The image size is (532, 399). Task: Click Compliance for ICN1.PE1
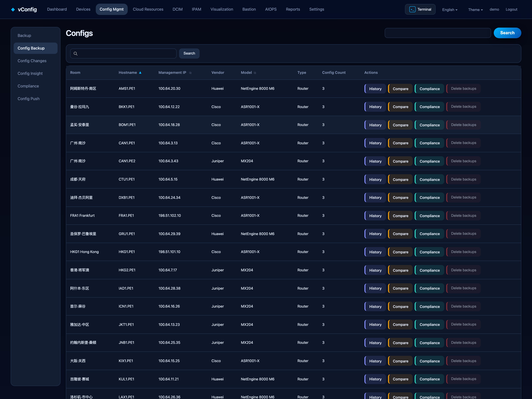point(429,307)
